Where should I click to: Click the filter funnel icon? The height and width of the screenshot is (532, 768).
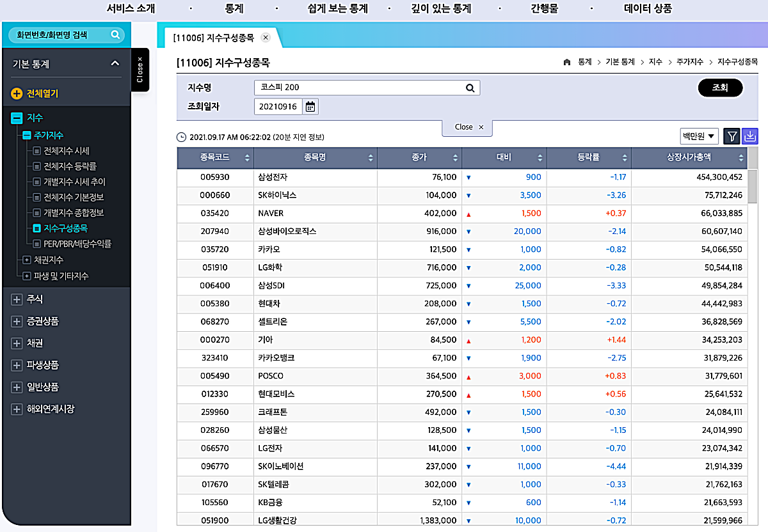[732, 136]
